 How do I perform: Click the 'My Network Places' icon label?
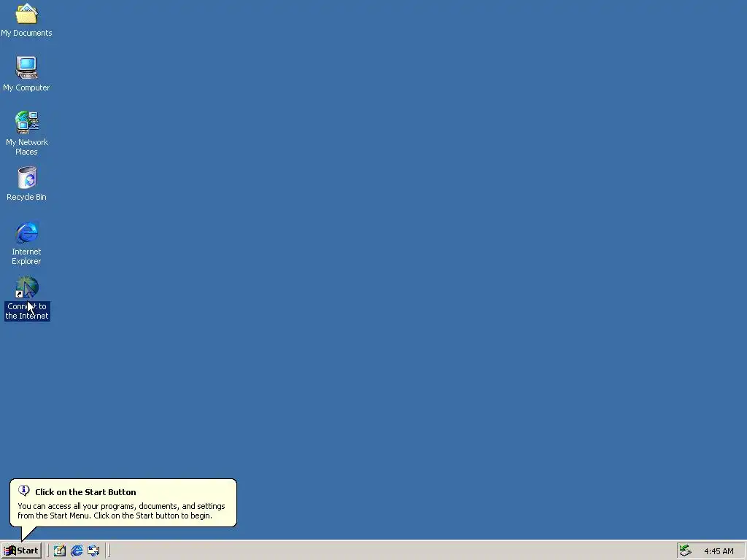point(27,147)
